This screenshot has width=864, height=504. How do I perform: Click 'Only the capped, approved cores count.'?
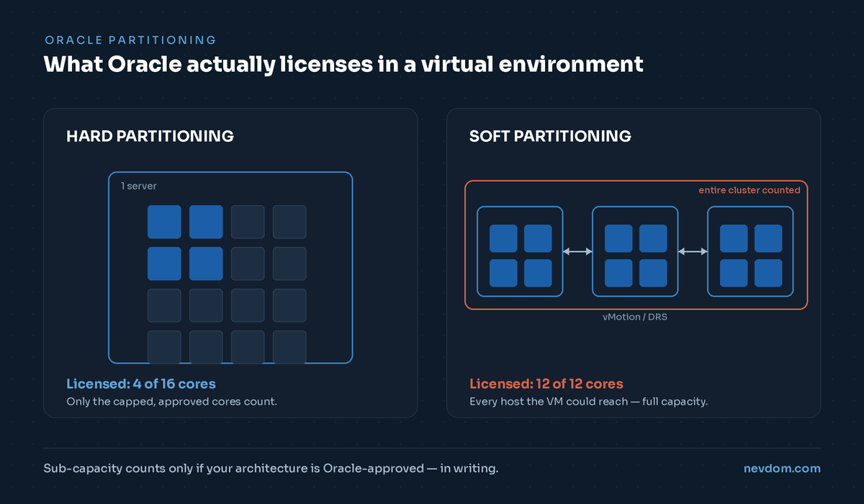click(171, 402)
